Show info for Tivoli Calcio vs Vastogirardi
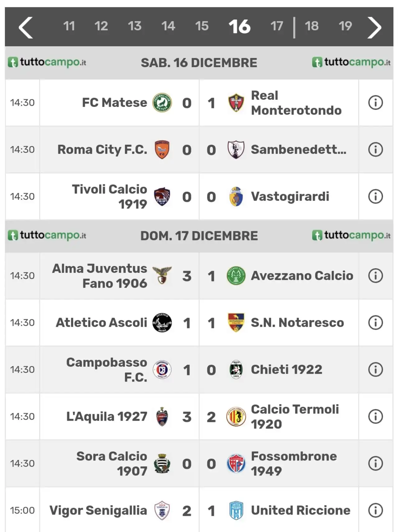This screenshot has width=398, height=532. 375,197
